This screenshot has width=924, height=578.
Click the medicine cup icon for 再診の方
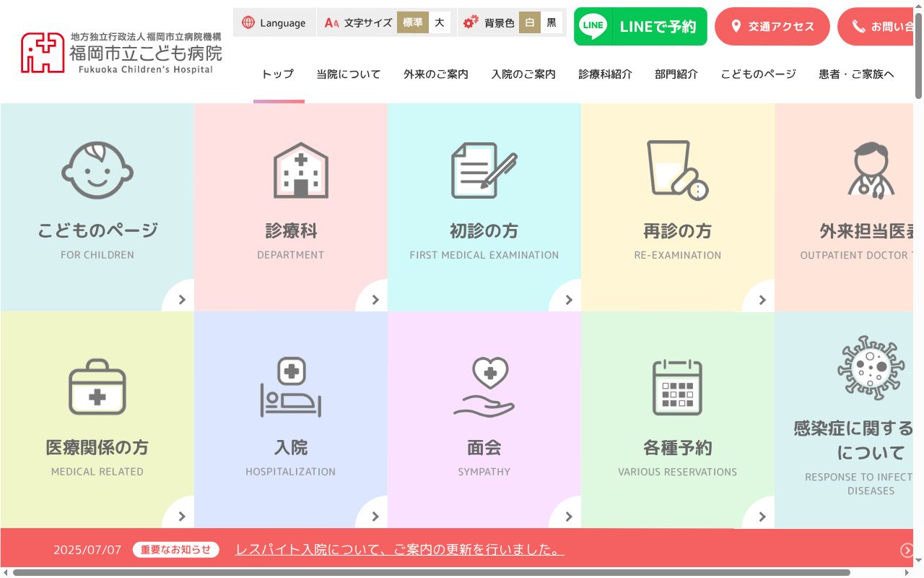[678, 170]
